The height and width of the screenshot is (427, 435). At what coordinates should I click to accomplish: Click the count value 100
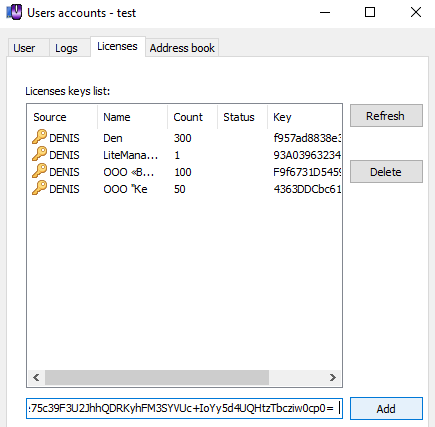[x=183, y=172]
